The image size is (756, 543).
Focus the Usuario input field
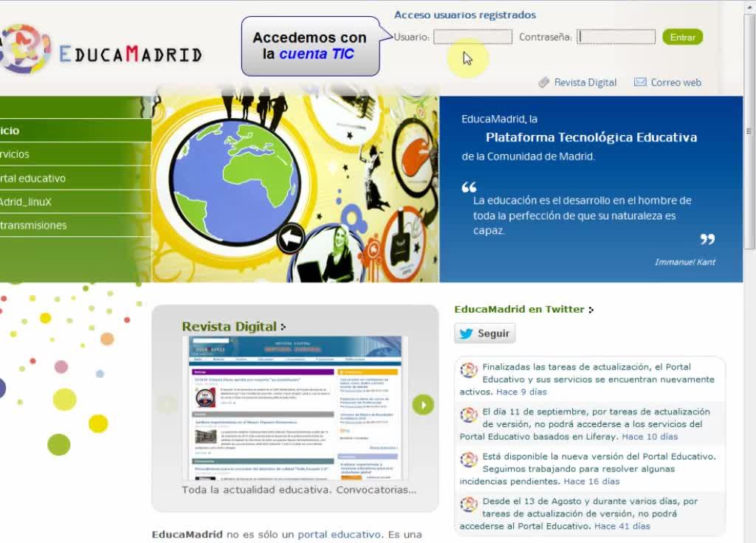[472, 37]
